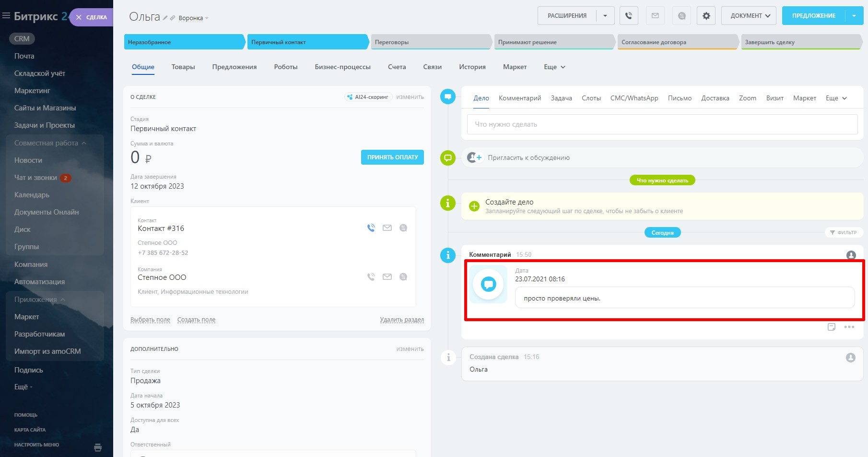868x457 pixels.
Task: Click the ПРЕДЛОЖЕНИЕ button
Action: point(814,16)
